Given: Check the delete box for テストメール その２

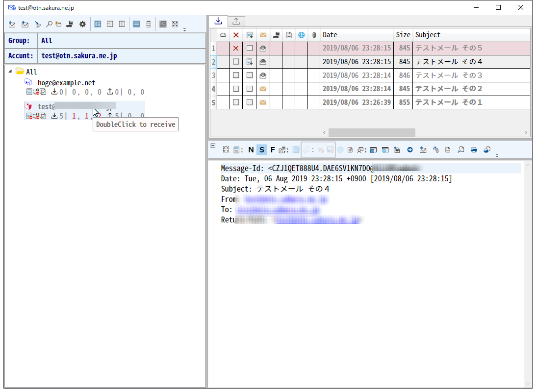Looking at the screenshot, I should (x=236, y=89).
